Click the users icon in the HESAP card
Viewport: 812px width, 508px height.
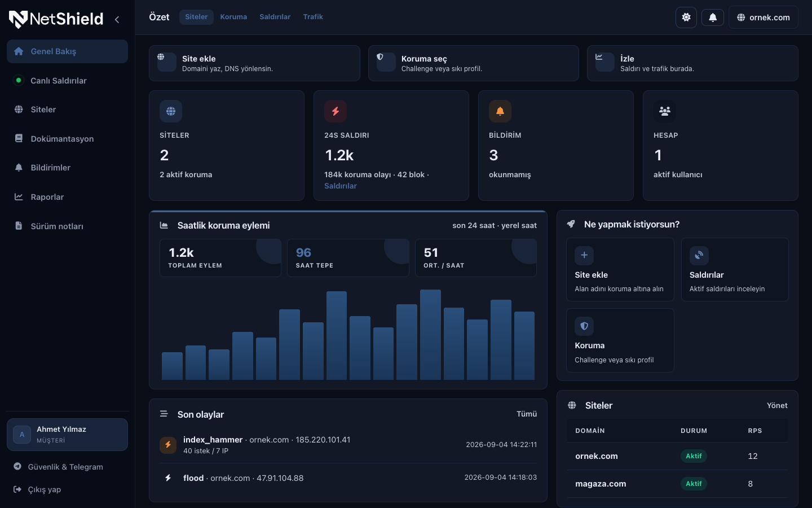pyautogui.click(x=665, y=111)
